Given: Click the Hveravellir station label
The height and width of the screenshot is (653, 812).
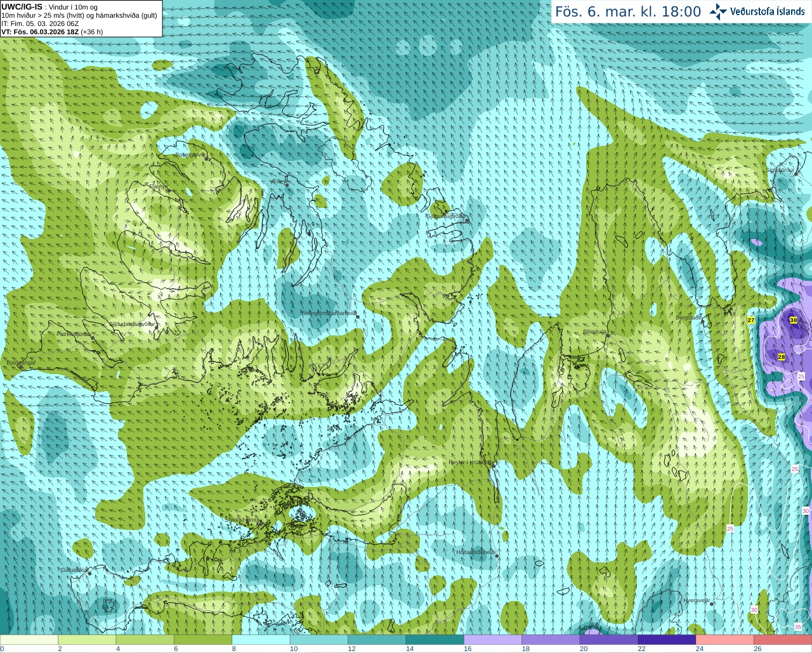Looking at the screenshot, I should (697, 600).
